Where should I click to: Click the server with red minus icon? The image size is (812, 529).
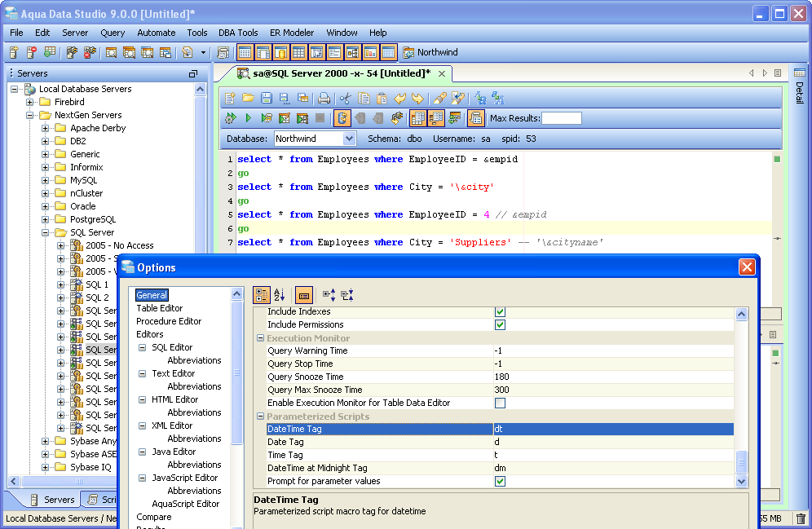click(32, 52)
